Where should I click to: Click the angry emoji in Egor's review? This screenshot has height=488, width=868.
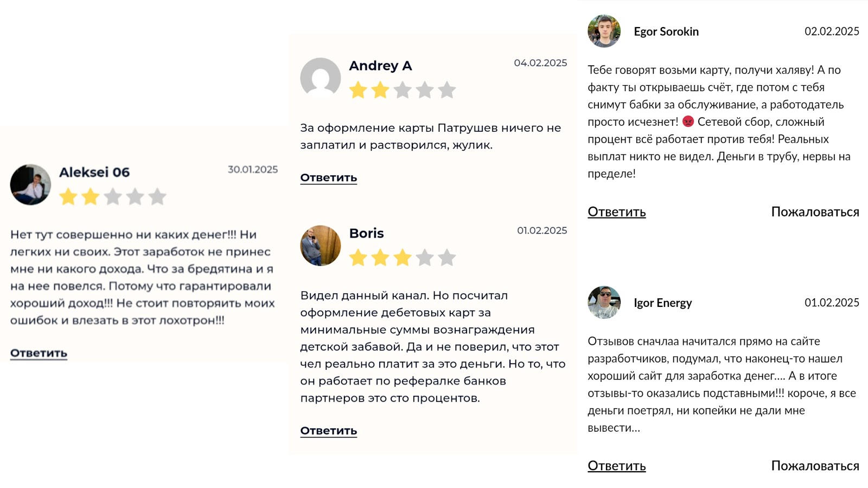(688, 121)
